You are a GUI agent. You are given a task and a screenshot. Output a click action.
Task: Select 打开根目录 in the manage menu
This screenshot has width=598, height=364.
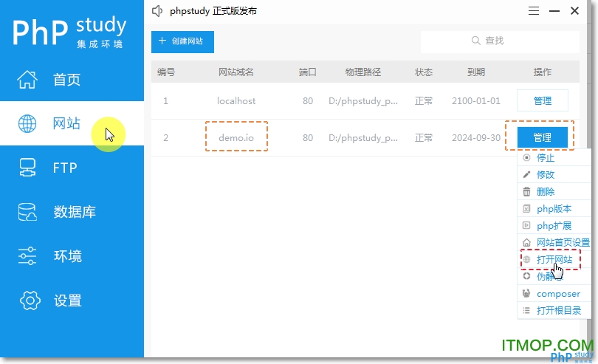(x=554, y=310)
